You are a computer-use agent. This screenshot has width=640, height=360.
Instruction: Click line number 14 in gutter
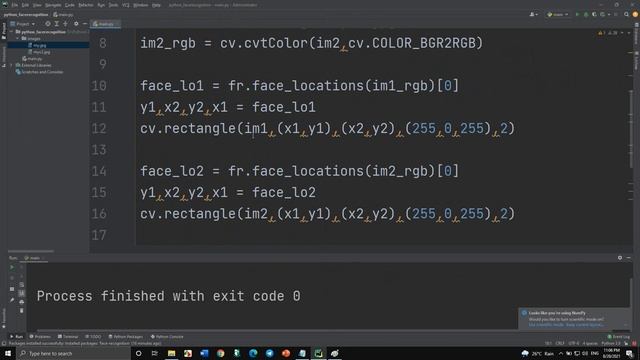[x=99, y=171]
